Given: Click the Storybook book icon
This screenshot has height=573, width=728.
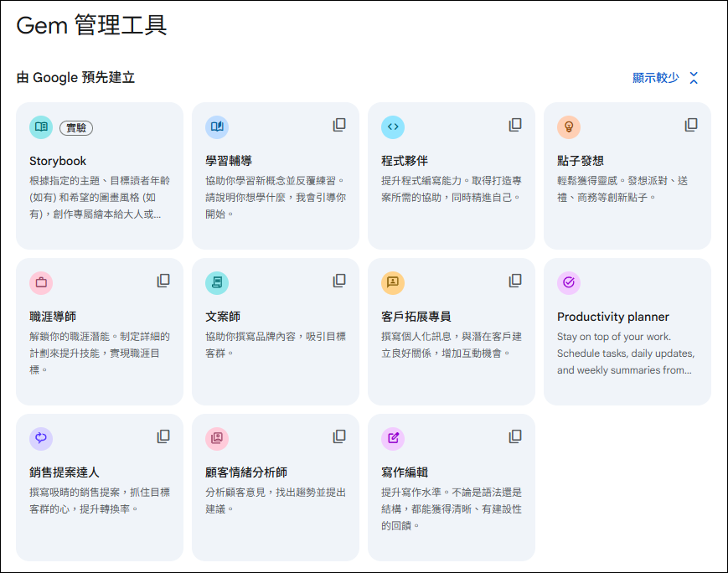Looking at the screenshot, I should (41, 126).
